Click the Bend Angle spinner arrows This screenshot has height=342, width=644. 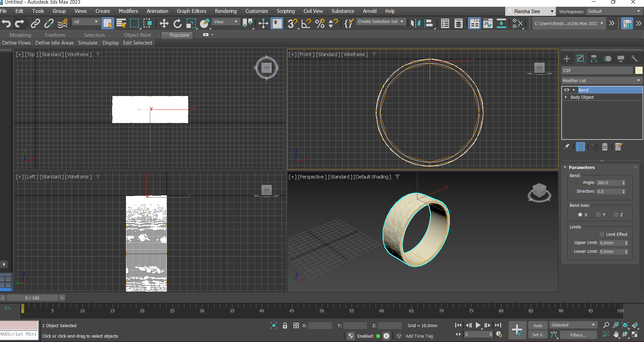tap(624, 183)
